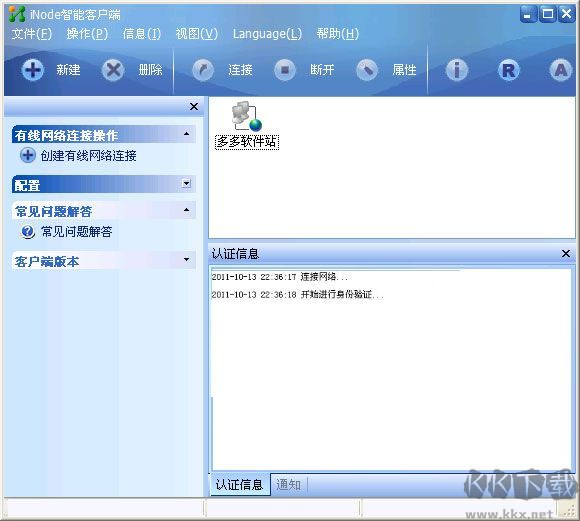Click the 新建 plus icon in toolbar

coord(33,70)
